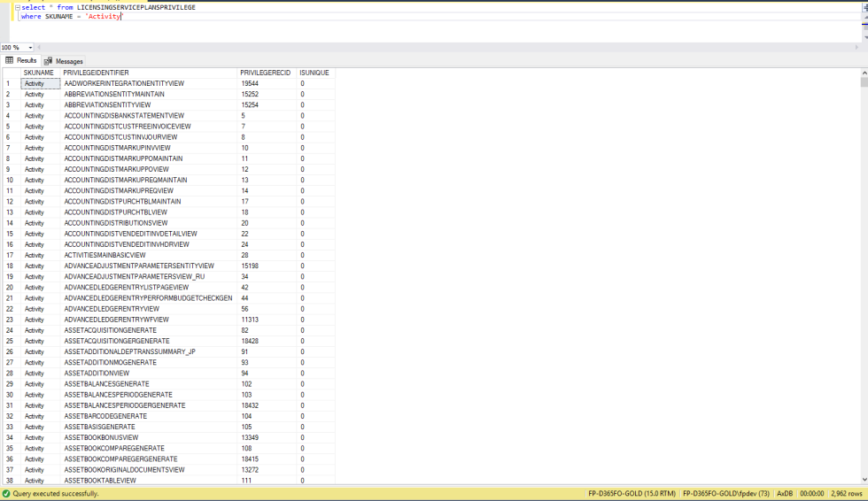Viewport: 868px width, 501px height.
Task: Select the SKUNAME column header
Action: point(39,73)
